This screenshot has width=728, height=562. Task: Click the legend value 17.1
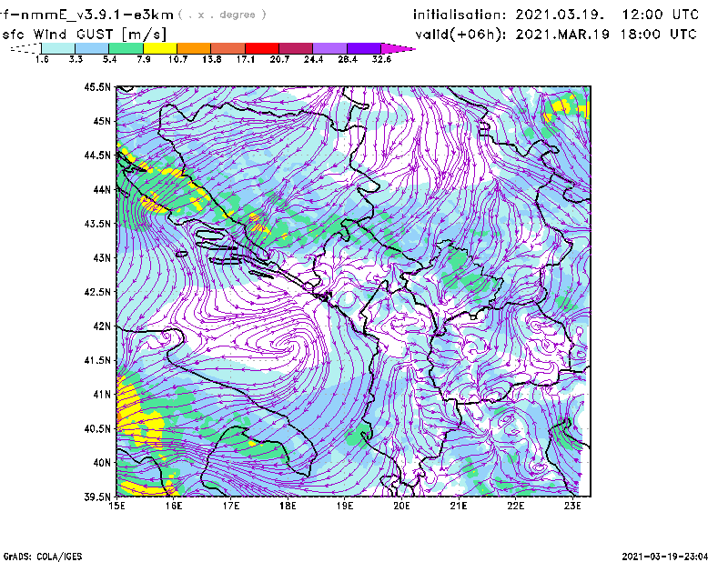[x=246, y=59]
